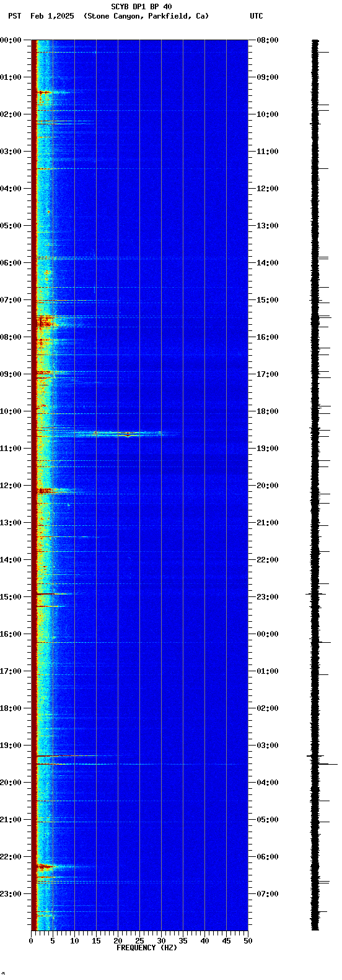Click the frequency axis tick '30'
The image size is (342, 980).
pyautogui.click(x=161, y=941)
